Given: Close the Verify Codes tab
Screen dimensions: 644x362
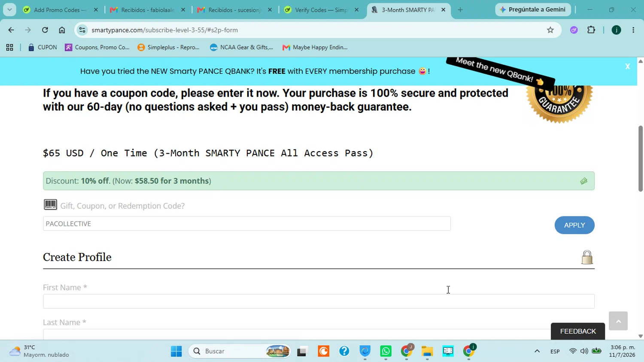Looking at the screenshot, I should click(x=356, y=10).
